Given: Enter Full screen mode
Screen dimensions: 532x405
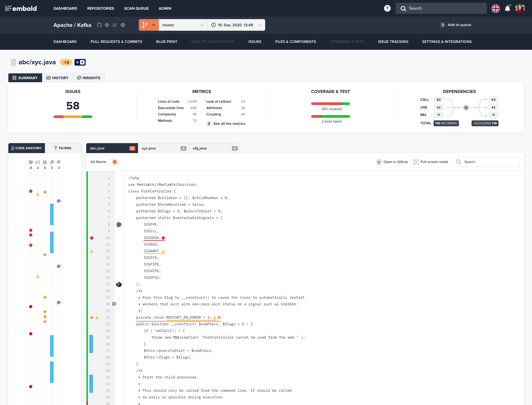Looking at the screenshot, I should tap(431, 162).
